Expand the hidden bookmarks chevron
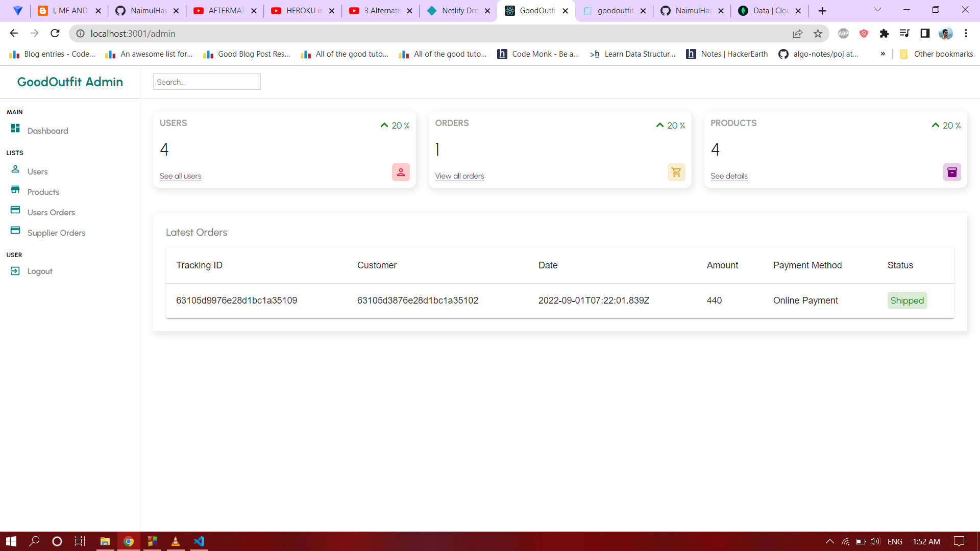Screen dimensions: 980x551 point(883,54)
